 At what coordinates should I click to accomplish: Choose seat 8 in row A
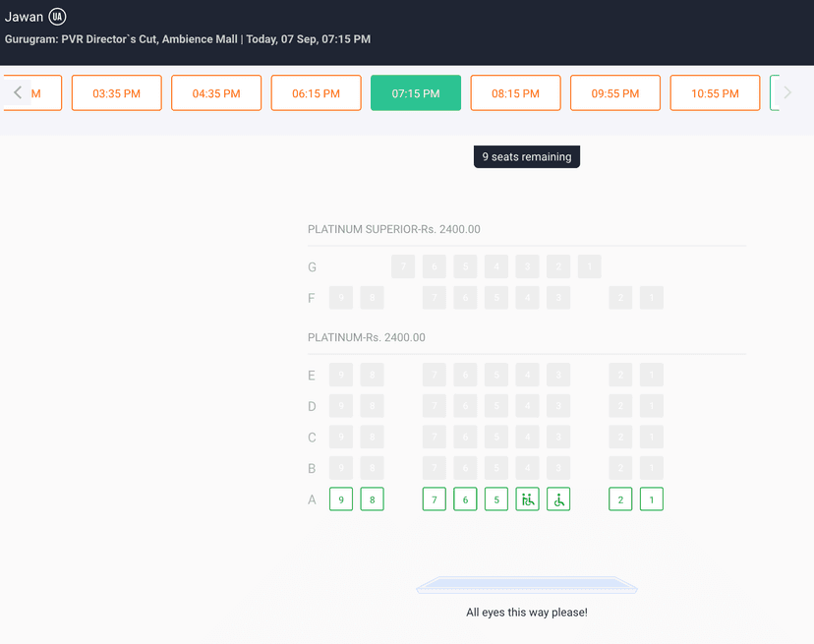[x=372, y=499]
